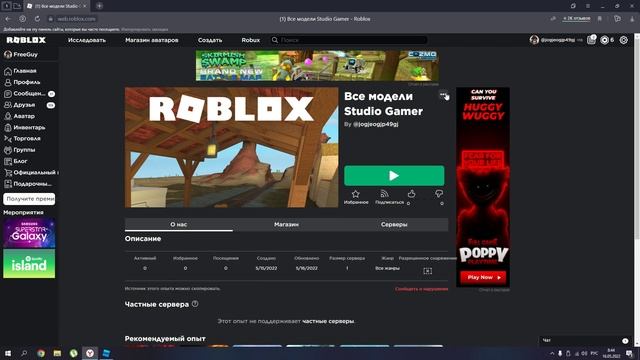Viewport: 640px width, 360px height.
Task: Reload the page with browser refresh icon
Action: [x=37, y=19]
